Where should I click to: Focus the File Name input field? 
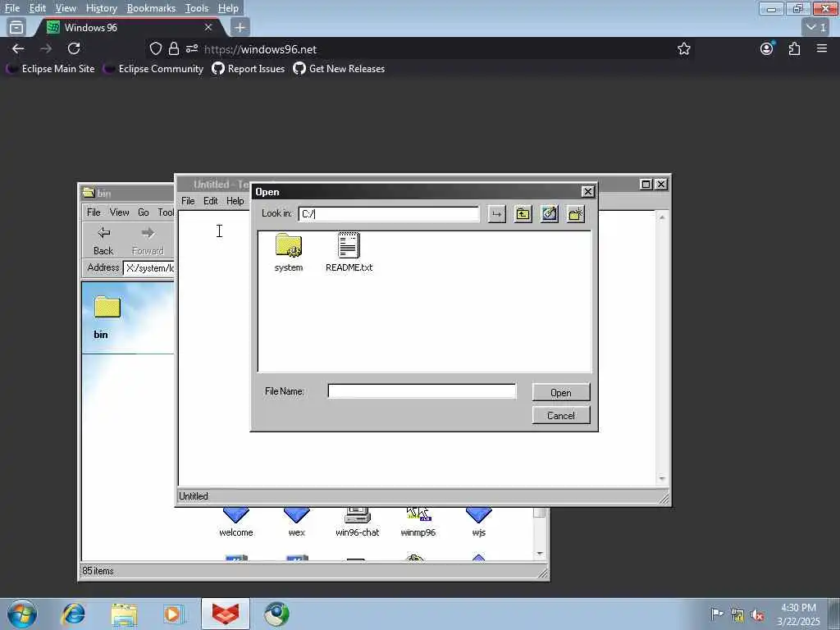click(x=422, y=391)
